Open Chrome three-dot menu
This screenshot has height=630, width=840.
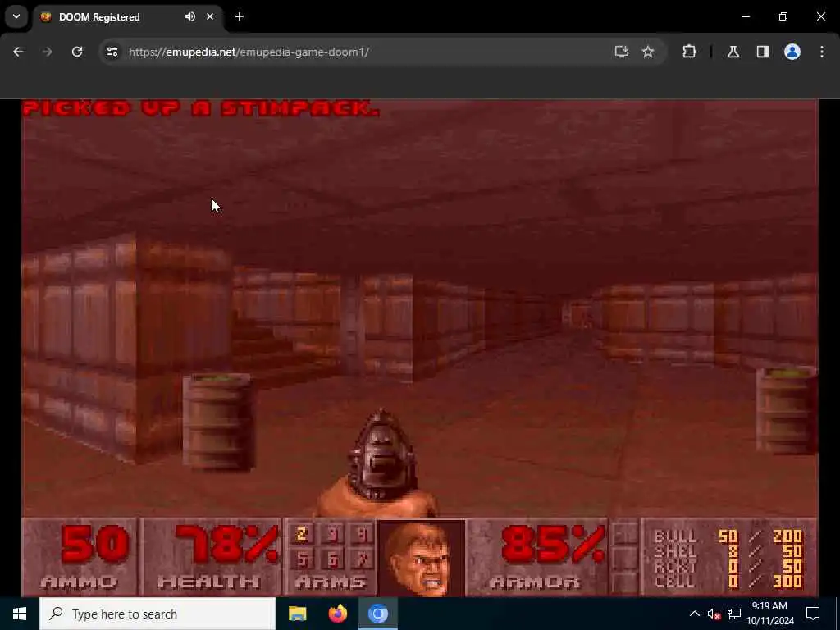pyautogui.click(x=822, y=52)
